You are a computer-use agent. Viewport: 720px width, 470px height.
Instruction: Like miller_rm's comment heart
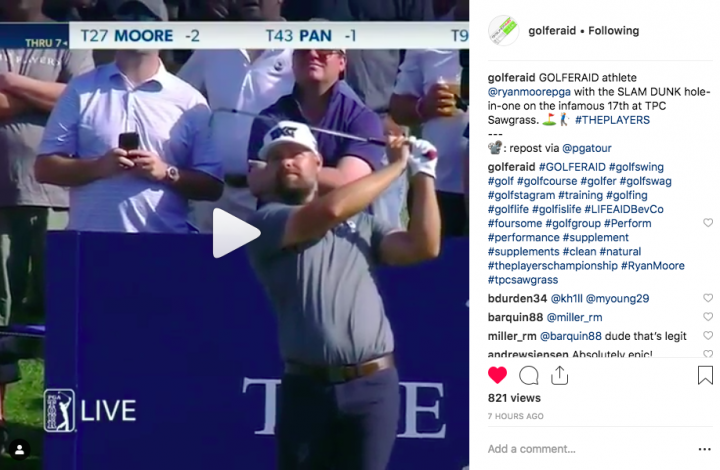coord(708,336)
